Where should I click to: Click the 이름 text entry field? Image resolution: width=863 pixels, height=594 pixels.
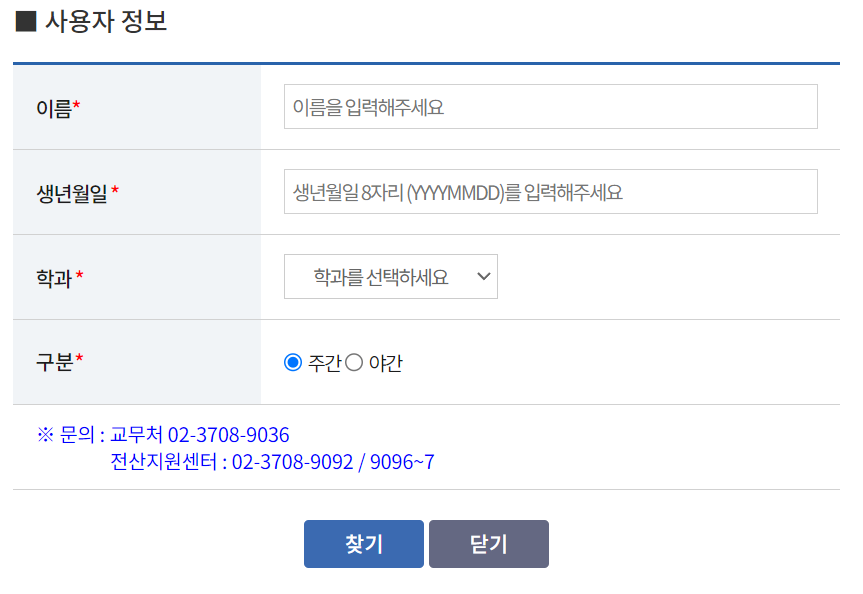(x=550, y=106)
